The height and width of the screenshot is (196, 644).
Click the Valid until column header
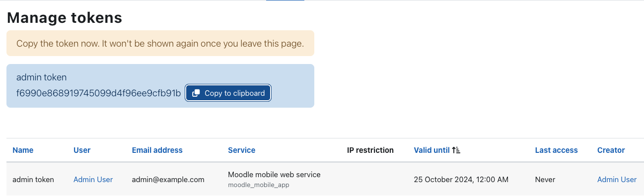point(431,150)
